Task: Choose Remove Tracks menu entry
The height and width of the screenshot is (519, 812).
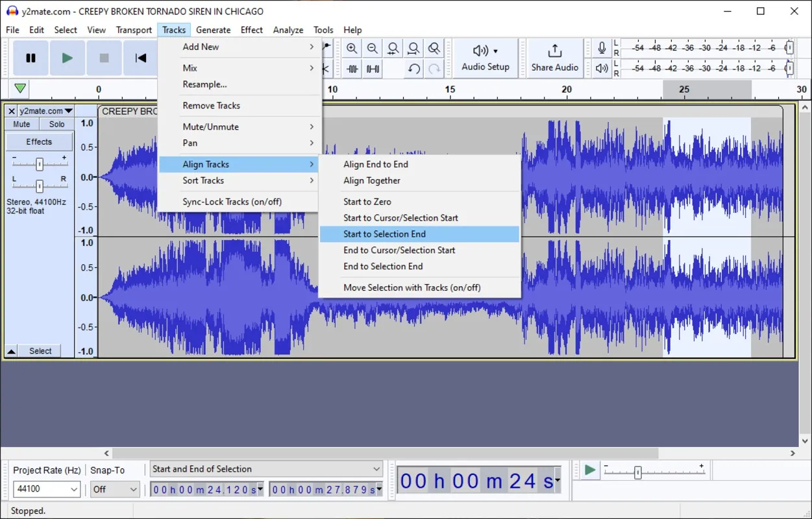Action: click(x=239, y=106)
